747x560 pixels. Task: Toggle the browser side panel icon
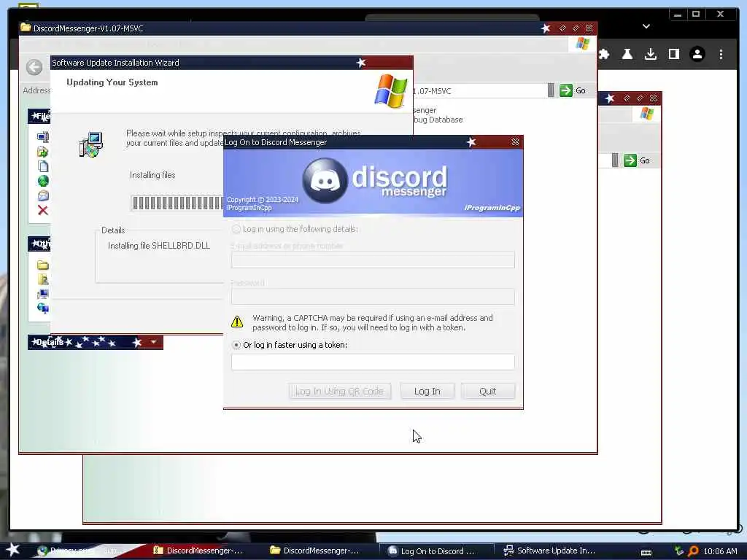click(x=673, y=54)
